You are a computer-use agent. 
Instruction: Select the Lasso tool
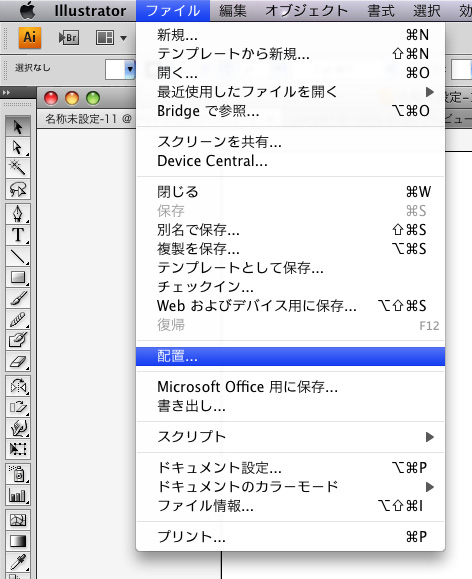click(18, 189)
